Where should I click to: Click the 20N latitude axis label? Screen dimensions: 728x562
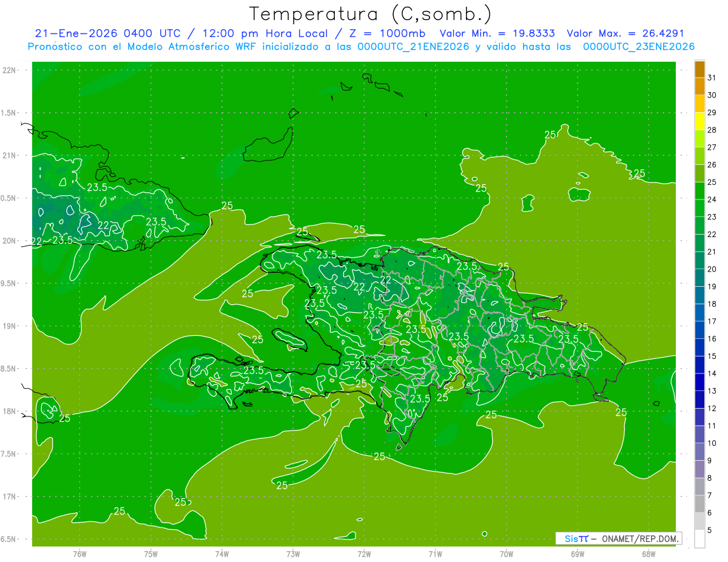(10, 241)
